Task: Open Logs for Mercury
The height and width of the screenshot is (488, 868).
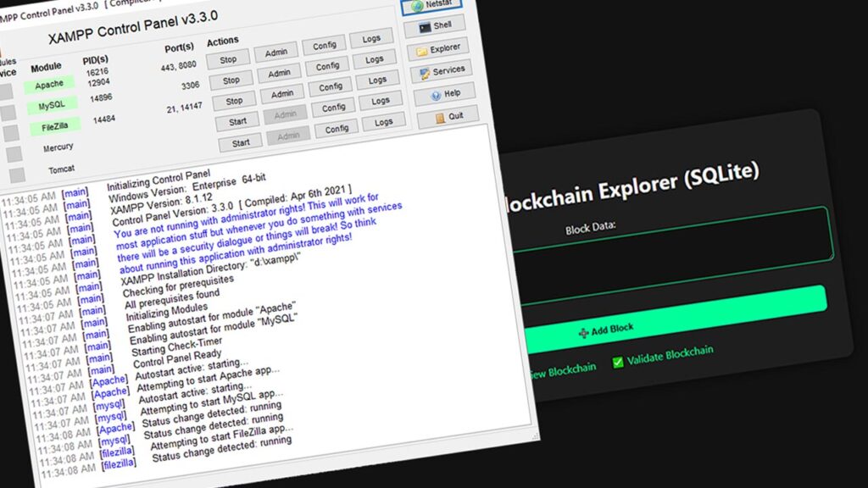Action: tap(381, 102)
